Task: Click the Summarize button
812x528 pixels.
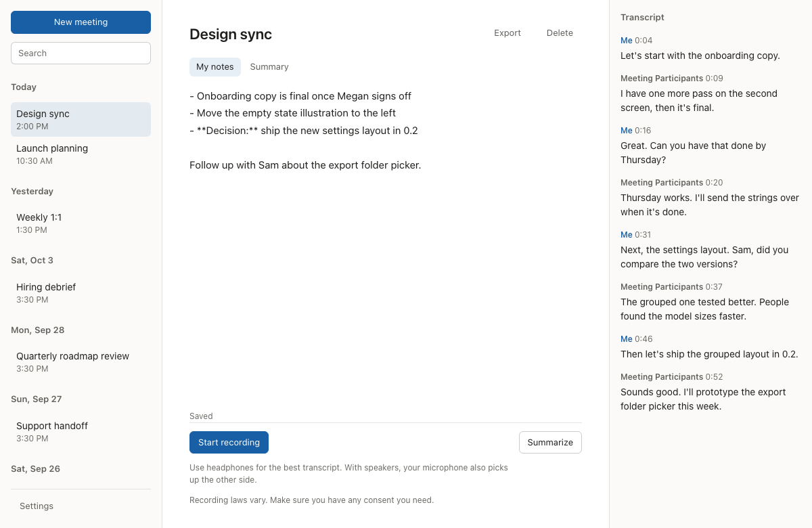Action: pos(550,443)
